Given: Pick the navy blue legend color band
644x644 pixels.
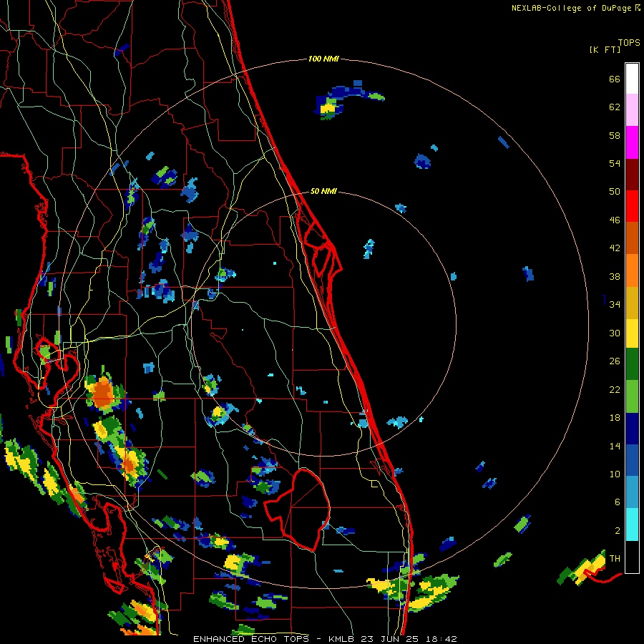Looking at the screenshot, I should (x=632, y=429).
